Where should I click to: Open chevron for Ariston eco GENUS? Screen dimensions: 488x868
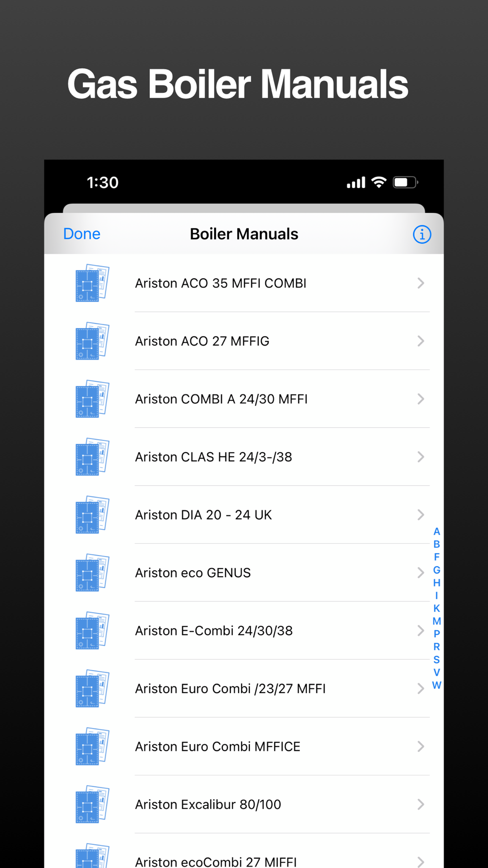point(421,573)
